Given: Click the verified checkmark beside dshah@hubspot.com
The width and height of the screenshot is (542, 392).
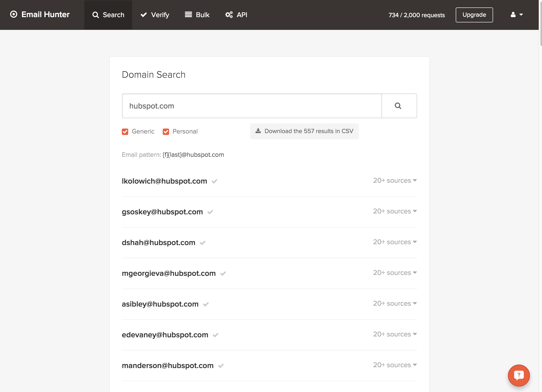Looking at the screenshot, I should coord(203,243).
